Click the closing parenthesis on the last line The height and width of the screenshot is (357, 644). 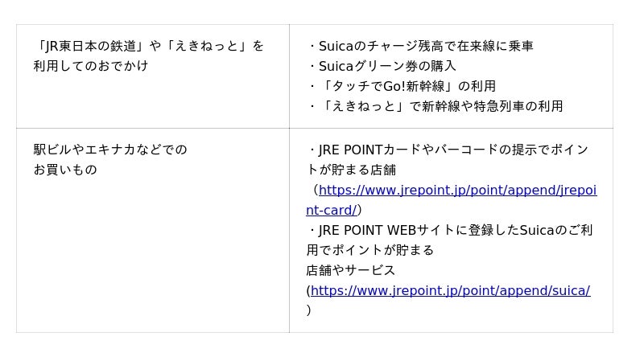click(309, 310)
